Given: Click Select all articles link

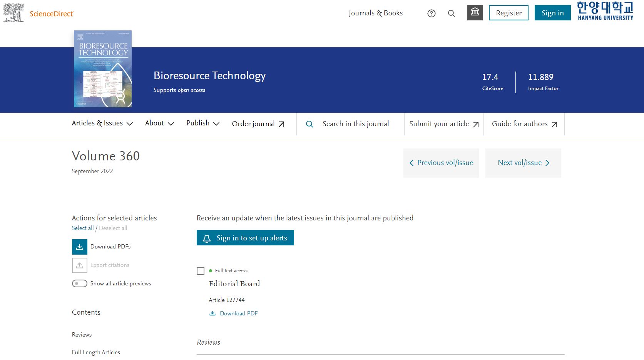Looking at the screenshot, I should pyautogui.click(x=83, y=228).
